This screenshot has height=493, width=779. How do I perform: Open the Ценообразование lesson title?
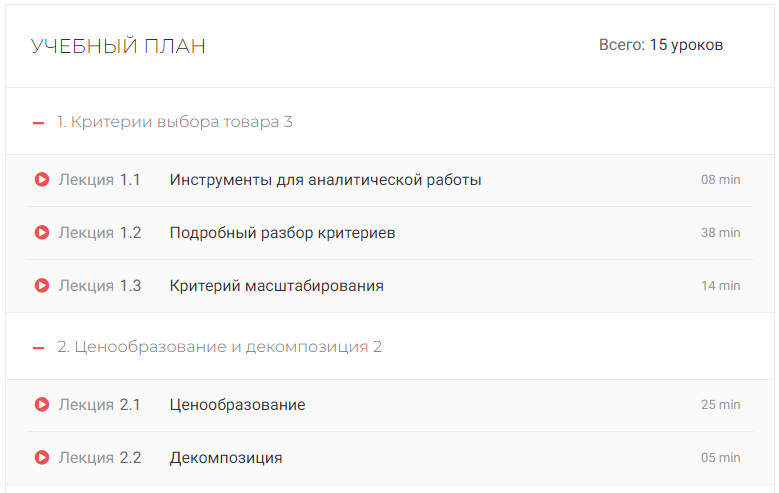(x=237, y=405)
